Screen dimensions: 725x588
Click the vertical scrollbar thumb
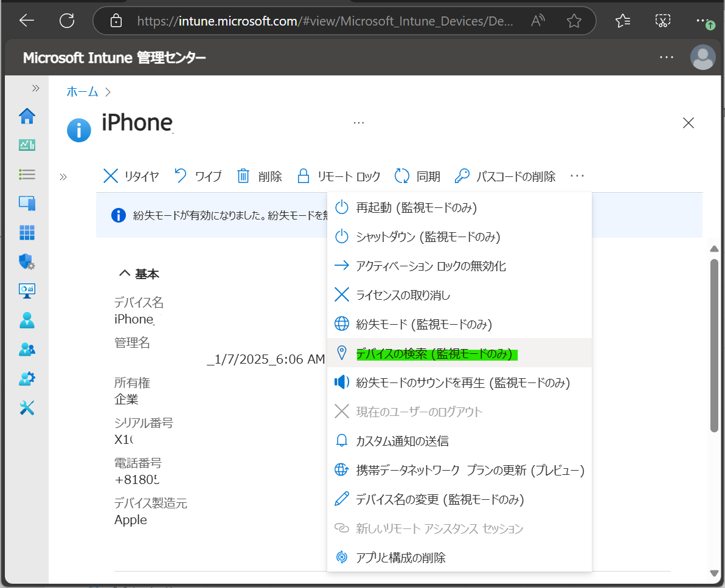pyautogui.click(x=714, y=346)
